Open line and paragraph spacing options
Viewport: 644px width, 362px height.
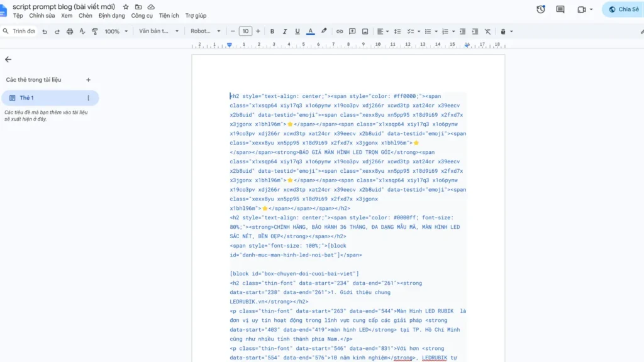pos(397,31)
